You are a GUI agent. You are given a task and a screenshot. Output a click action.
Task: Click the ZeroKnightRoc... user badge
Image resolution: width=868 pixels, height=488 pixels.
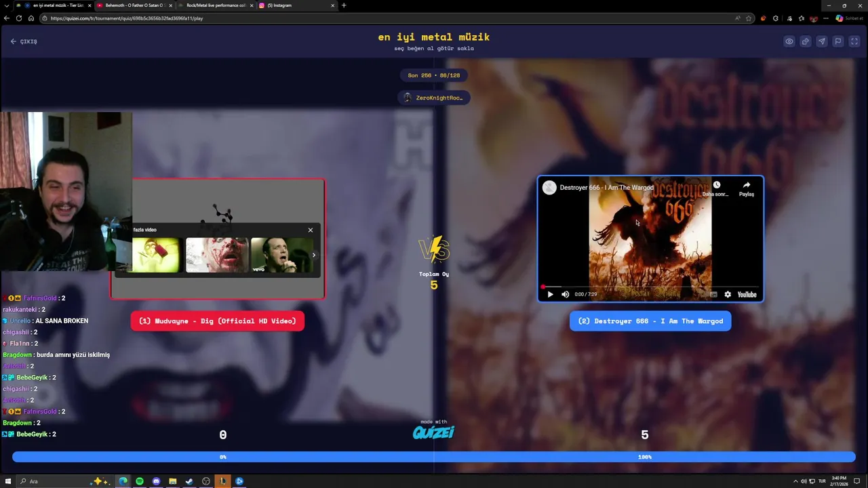pos(434,98)
